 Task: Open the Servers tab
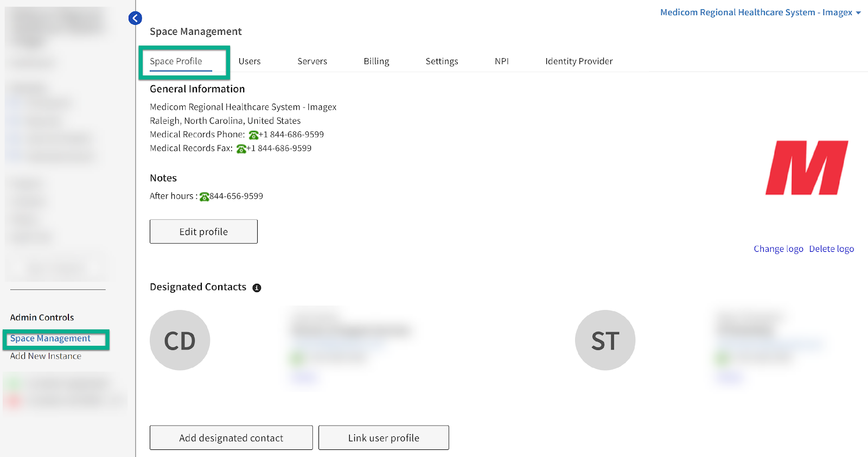pos(312,61)
